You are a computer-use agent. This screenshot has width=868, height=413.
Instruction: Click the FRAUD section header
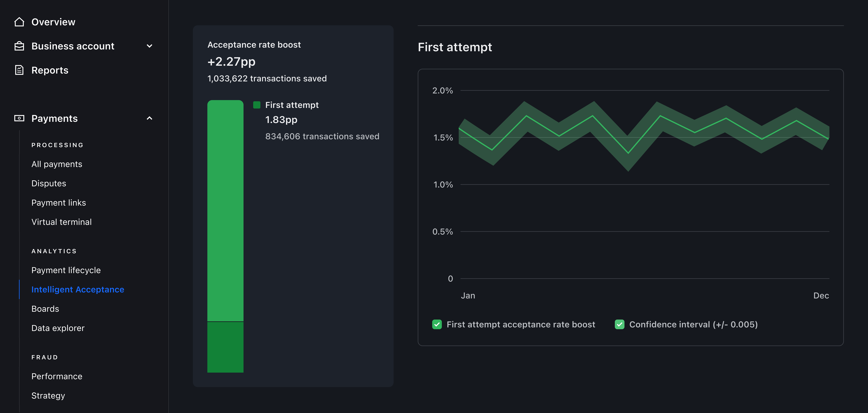tap(45, 357)
